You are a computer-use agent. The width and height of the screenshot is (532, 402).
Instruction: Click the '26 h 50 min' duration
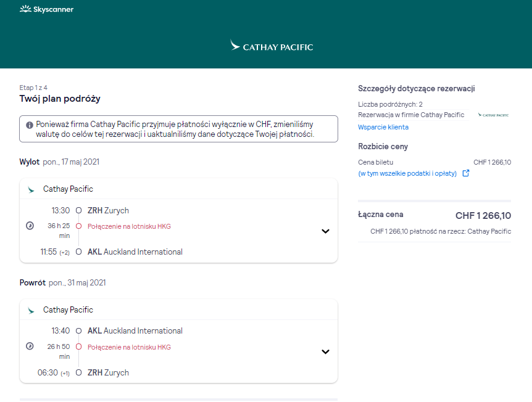coord(59,351)
